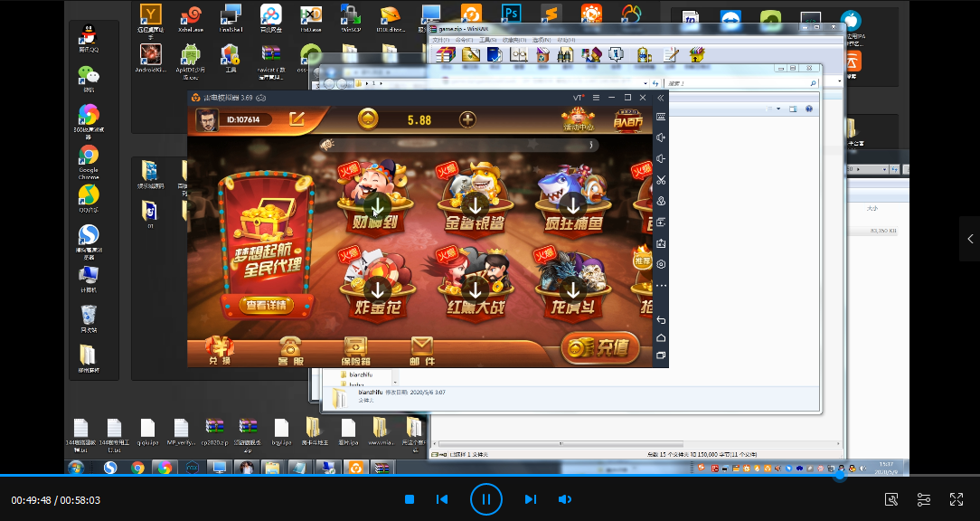Image resolution: width=980 pixels, height=521 pixels.
Task: Open the 保险箱 safe box icon
Action: click(x=355, y=349)
